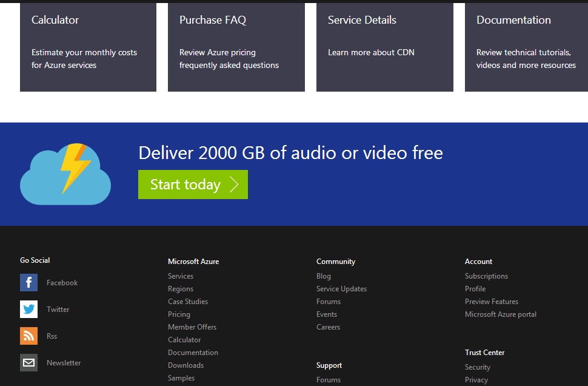The image size is (588, 386).
Task: Click the cloud with lightning bolt graphic
Action: [x=65, y=174]
